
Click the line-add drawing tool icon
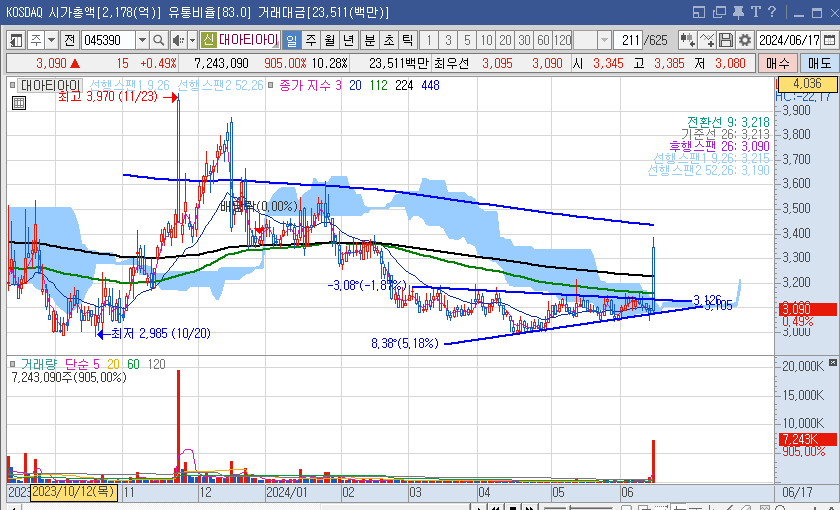click(707, 40)
